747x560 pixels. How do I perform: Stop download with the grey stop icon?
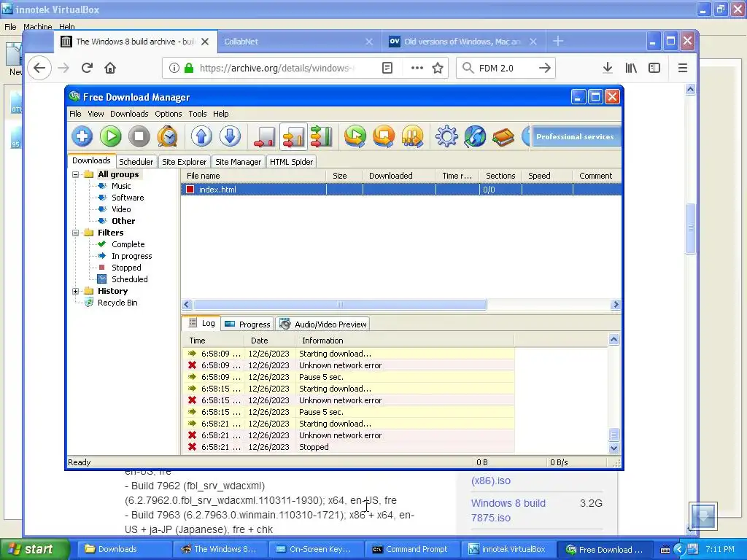pyautogui.click(x=139, y=136)
